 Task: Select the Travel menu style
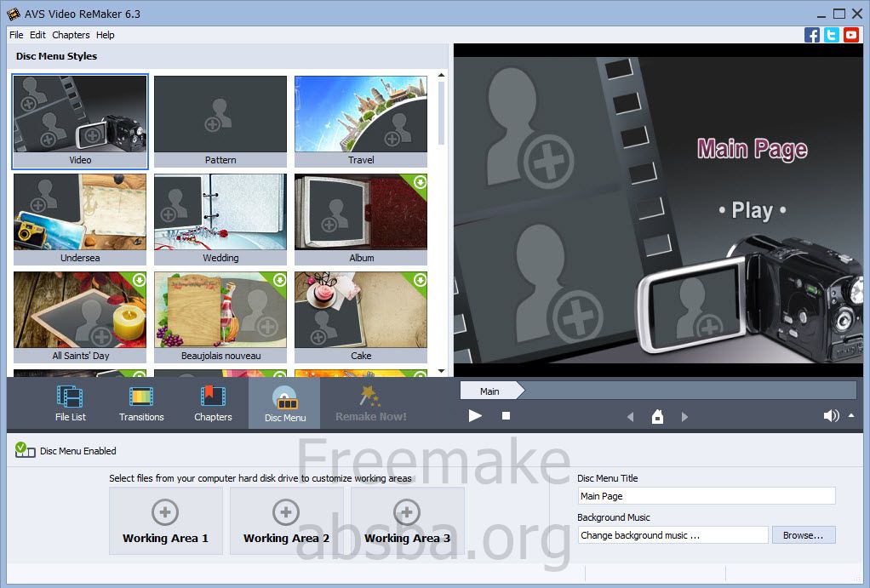361,122
